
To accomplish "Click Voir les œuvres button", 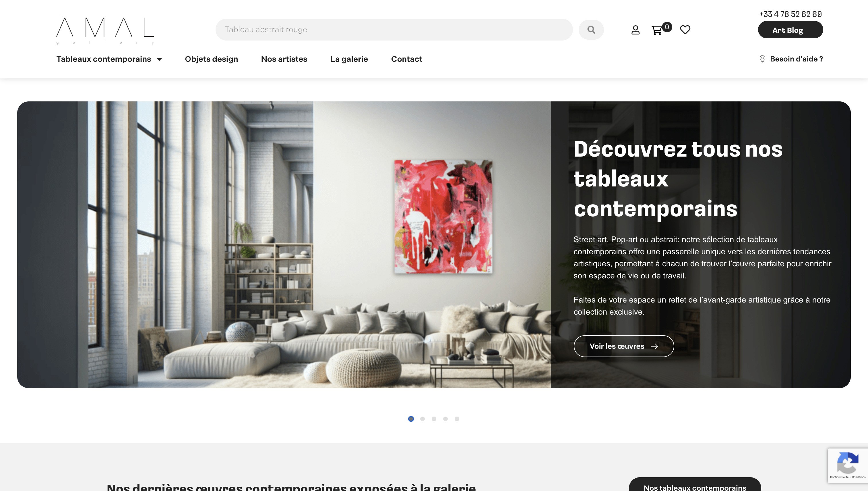I will 624,346.
